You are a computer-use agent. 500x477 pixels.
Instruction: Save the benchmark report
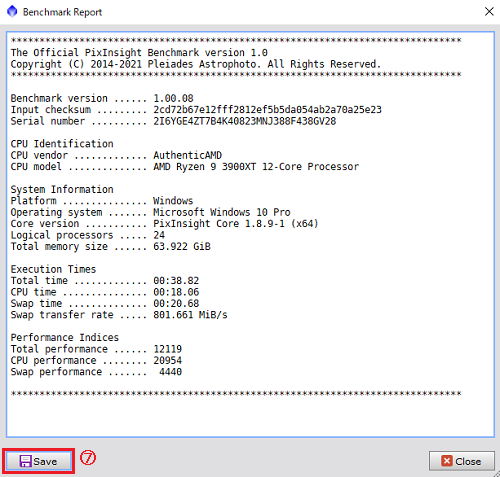(38, 461)
